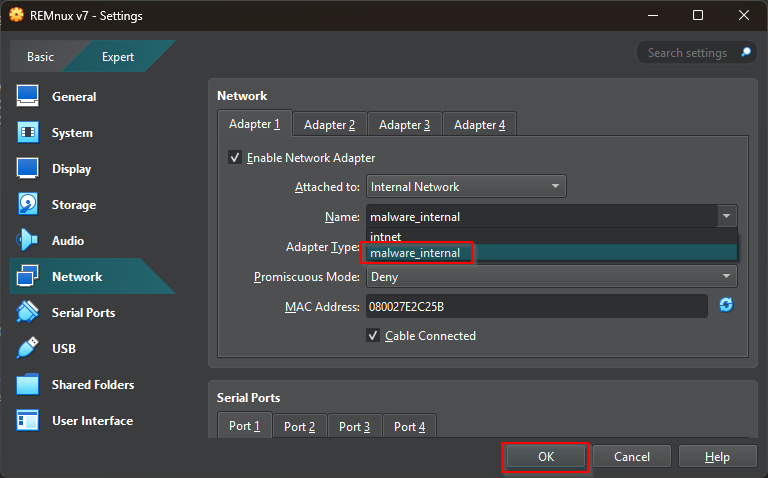The height and width of the screenshot is (478, 768).
Task: Click the Network section heading
Action: (x=242, y=96)
